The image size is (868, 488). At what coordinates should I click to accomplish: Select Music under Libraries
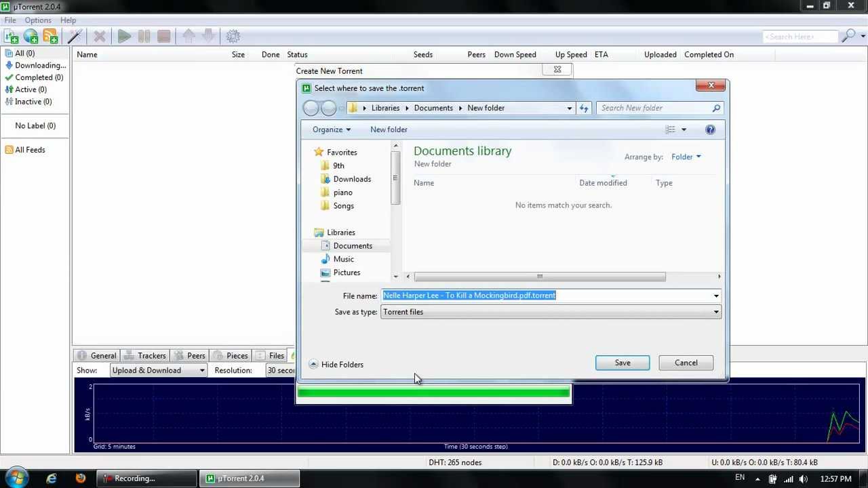click(x=343, y=260)
